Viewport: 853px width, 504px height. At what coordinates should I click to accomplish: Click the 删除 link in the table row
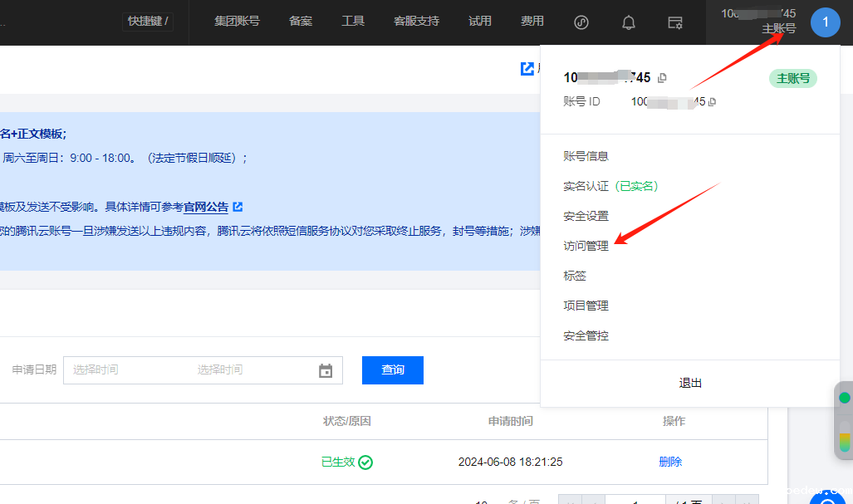coord(670,462)
